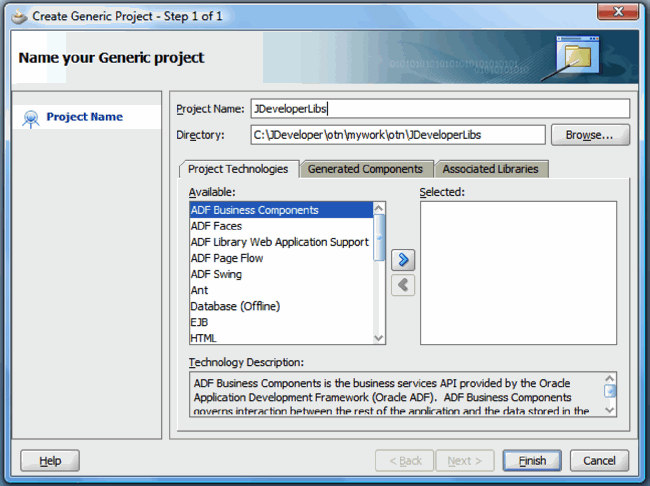Select Ant in Available list
The image size is (650, 486).
tap(281, 290)
